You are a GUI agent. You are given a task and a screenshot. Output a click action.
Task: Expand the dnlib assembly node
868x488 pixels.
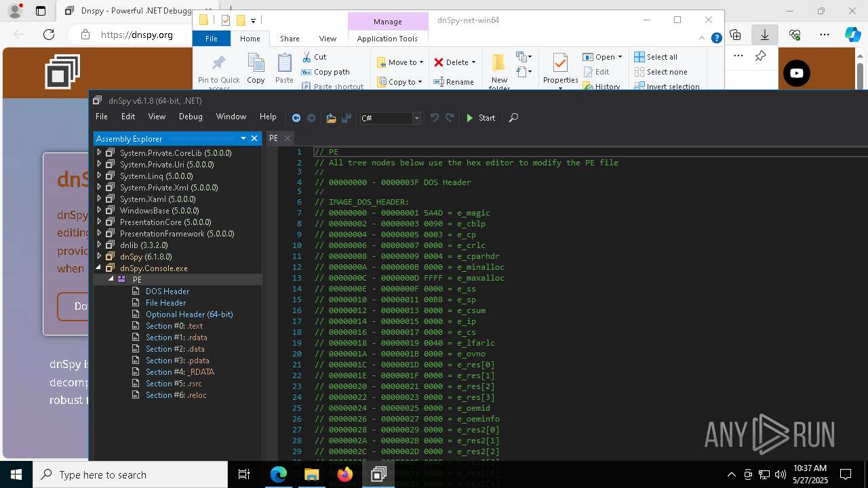[99, 245]
